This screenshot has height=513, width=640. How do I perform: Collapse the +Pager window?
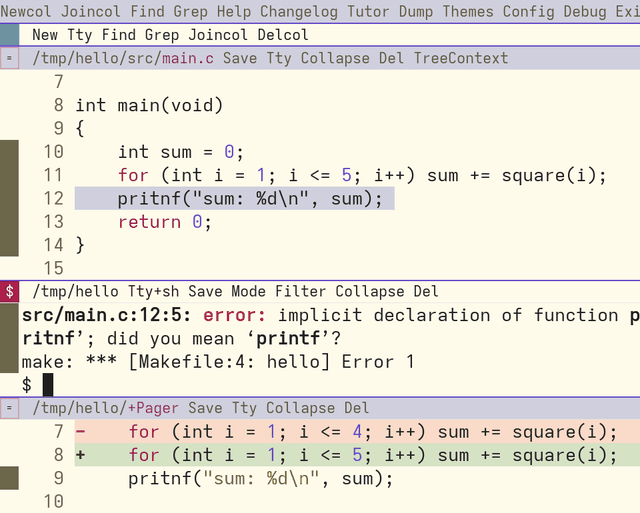(300, 408)
